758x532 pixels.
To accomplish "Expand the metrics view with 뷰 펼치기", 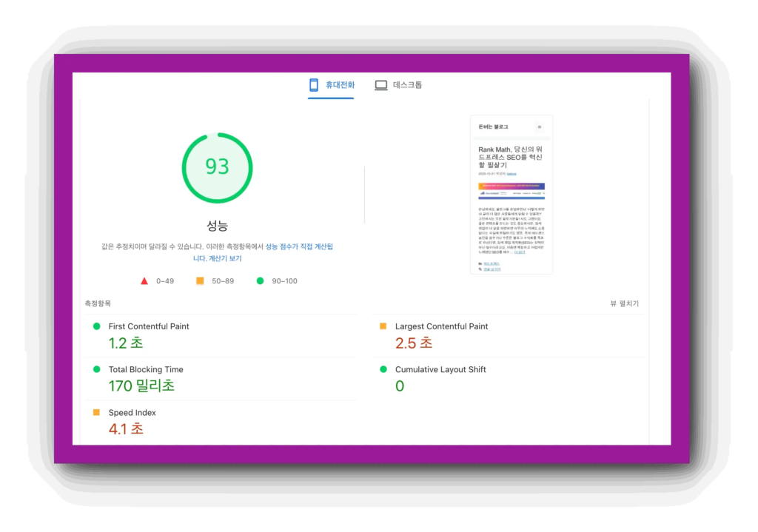I will (624, 303).
